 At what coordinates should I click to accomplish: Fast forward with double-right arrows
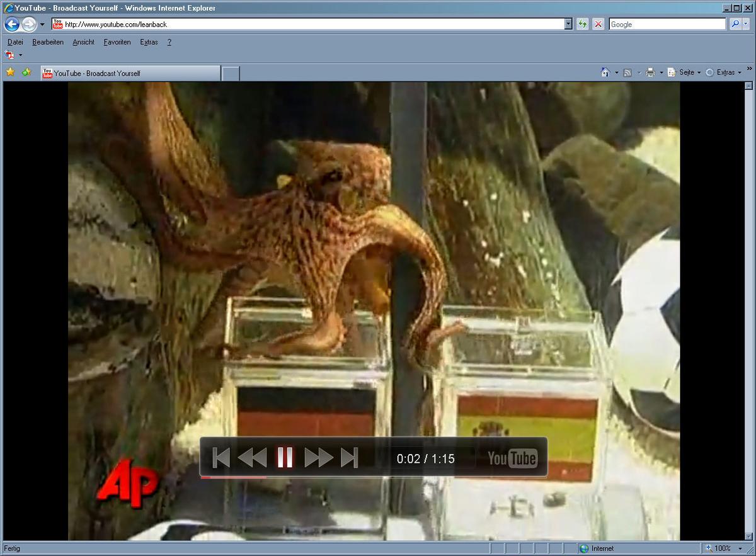(319, 458)
